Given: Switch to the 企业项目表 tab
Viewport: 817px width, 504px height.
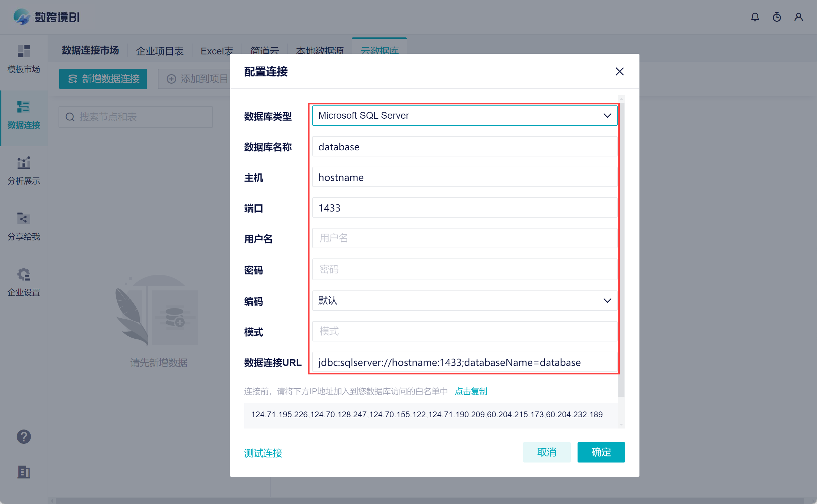Looking at the screenshot, I should tap(160, 51).
